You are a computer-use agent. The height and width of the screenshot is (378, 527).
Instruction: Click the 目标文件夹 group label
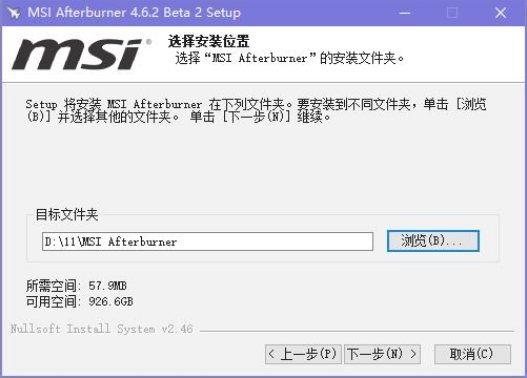[67, 214]
